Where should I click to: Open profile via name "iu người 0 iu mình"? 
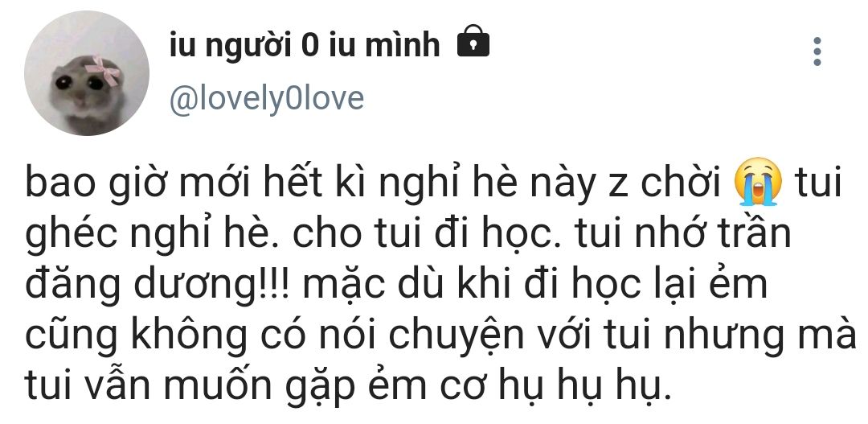coord(305,45)
